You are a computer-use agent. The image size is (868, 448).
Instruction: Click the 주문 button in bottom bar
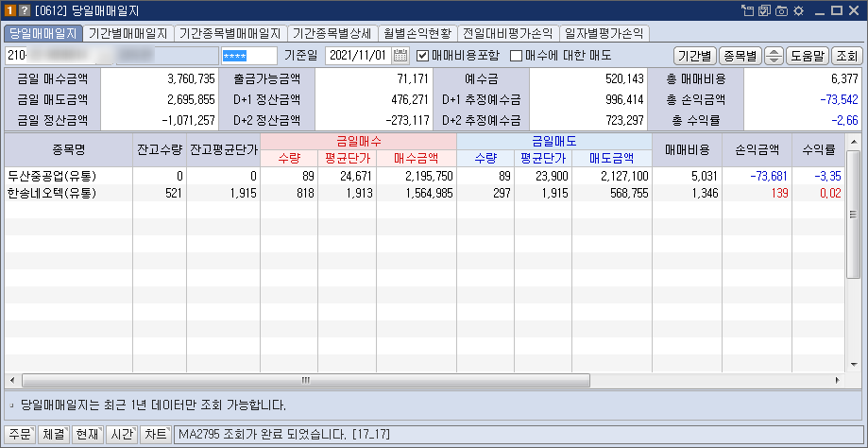pos(20,435)
